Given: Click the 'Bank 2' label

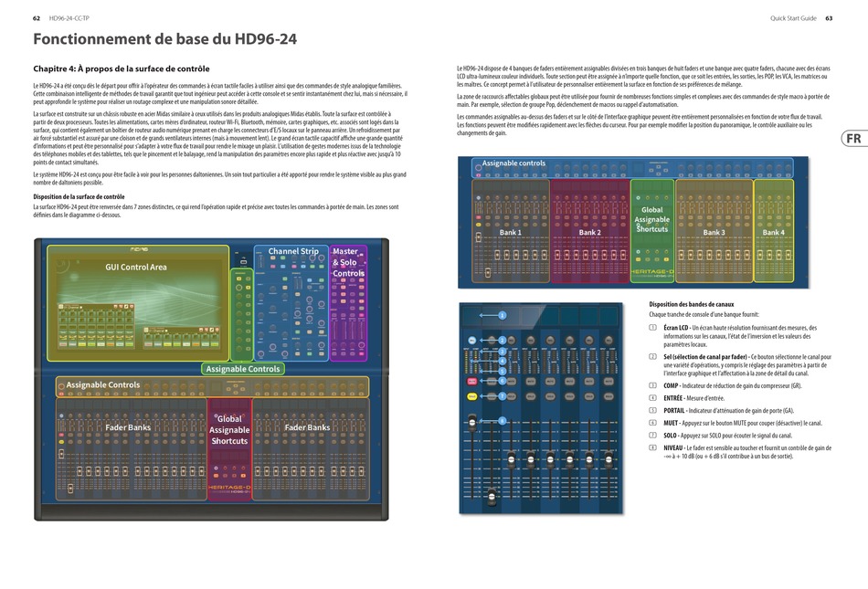Looking at the screenshot, I should point(590,232).
